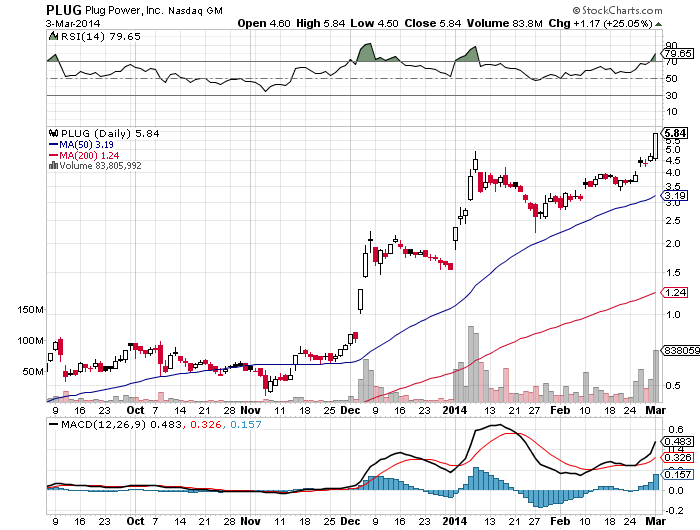Click the PLUG (Daily) 5.84 legend label
This screenshot has width=700, height=530.
110,134
